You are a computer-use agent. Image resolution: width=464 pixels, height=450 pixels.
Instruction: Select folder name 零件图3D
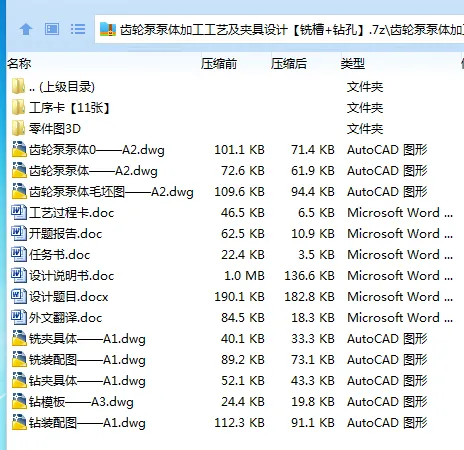pos(55,129)
